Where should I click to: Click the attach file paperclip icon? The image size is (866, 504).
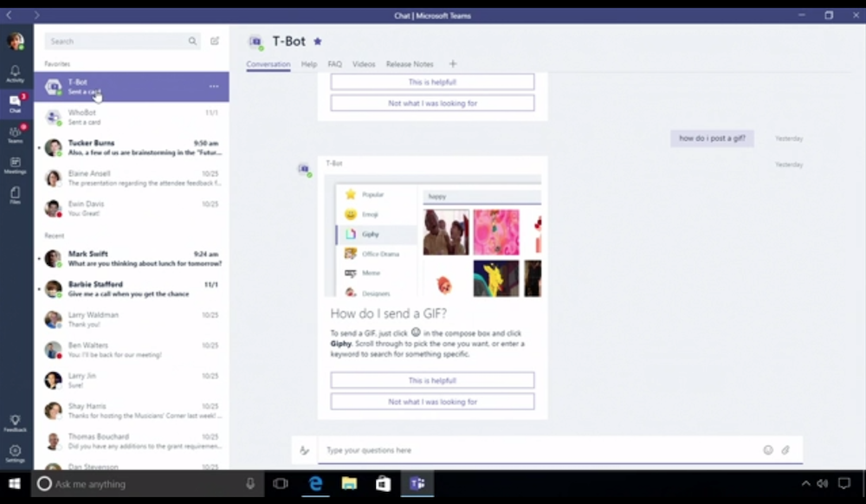click(x=785, y=450)
